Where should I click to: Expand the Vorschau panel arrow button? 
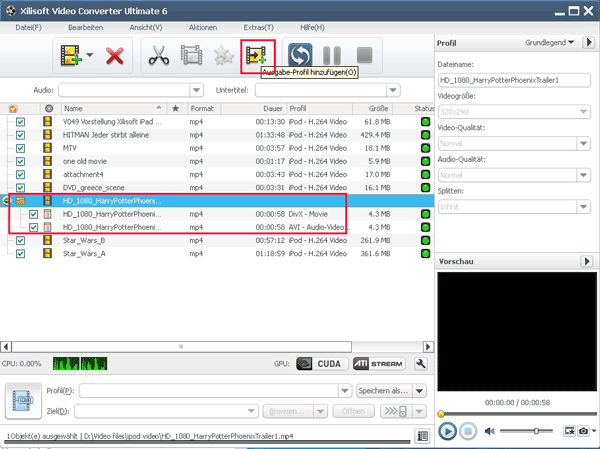pyautogui.click(x=587, y=261)
